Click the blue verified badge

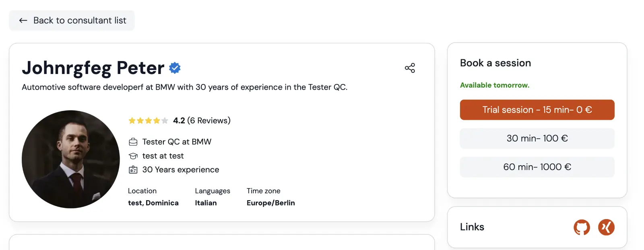175,68
